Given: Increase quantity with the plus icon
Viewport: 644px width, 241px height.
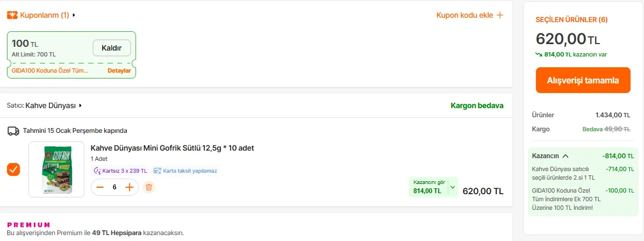Looking at the screenshot, I should tap(129, 187).
